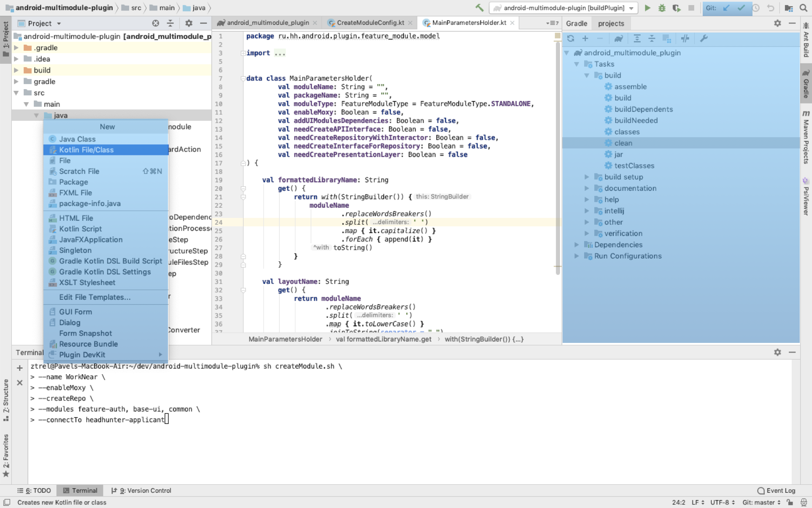
Task: Refresh all Gradle projects
Action: pos(571,38)
